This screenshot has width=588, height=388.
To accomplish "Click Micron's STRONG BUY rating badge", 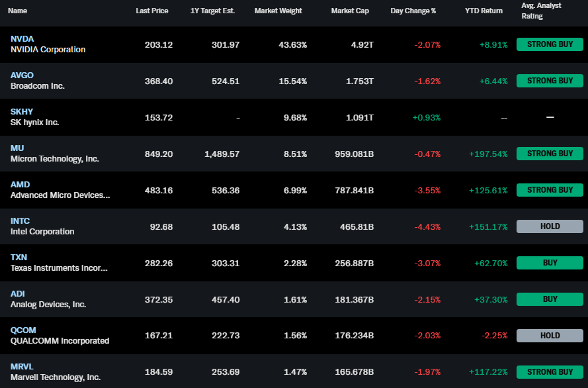I will pos(550,154).
